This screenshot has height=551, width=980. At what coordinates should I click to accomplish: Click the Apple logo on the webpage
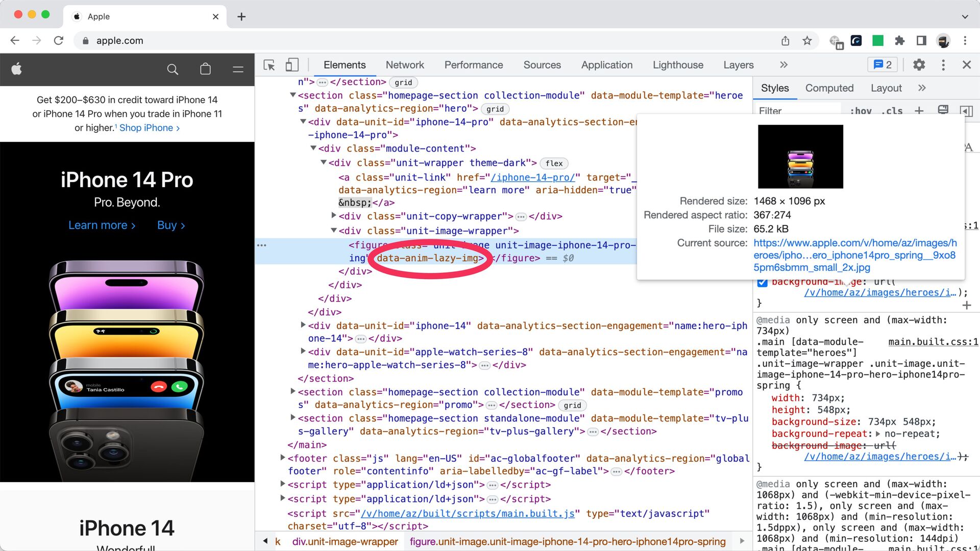click(16, 69)
